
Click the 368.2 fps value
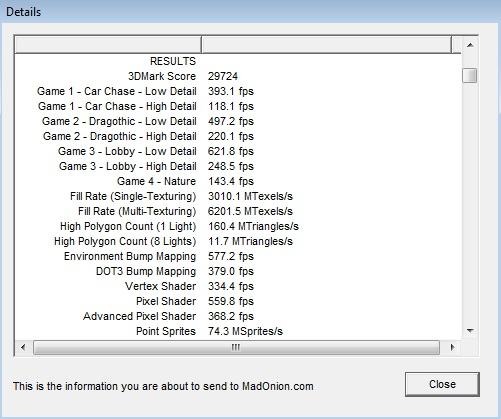231,316
